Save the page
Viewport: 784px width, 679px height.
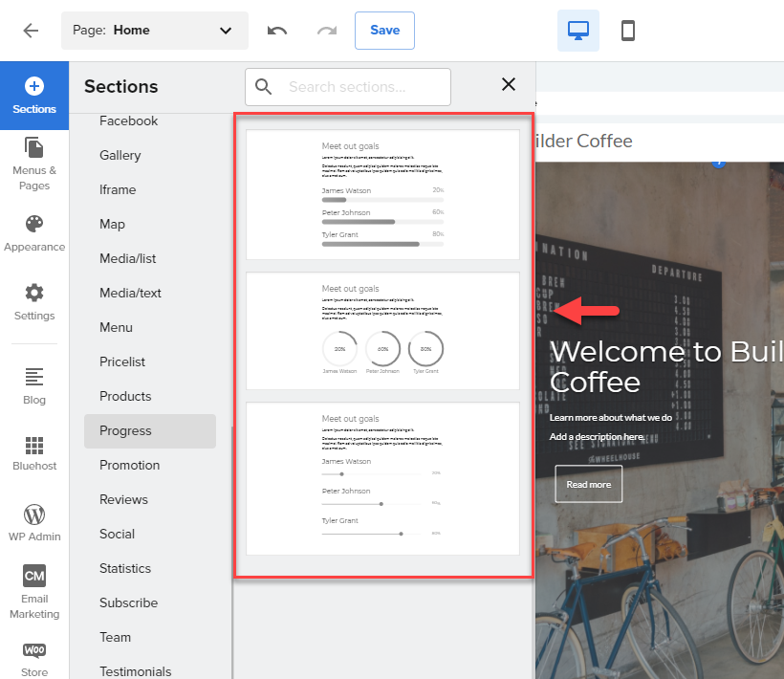pyautogui.click(x=384, y=31)
